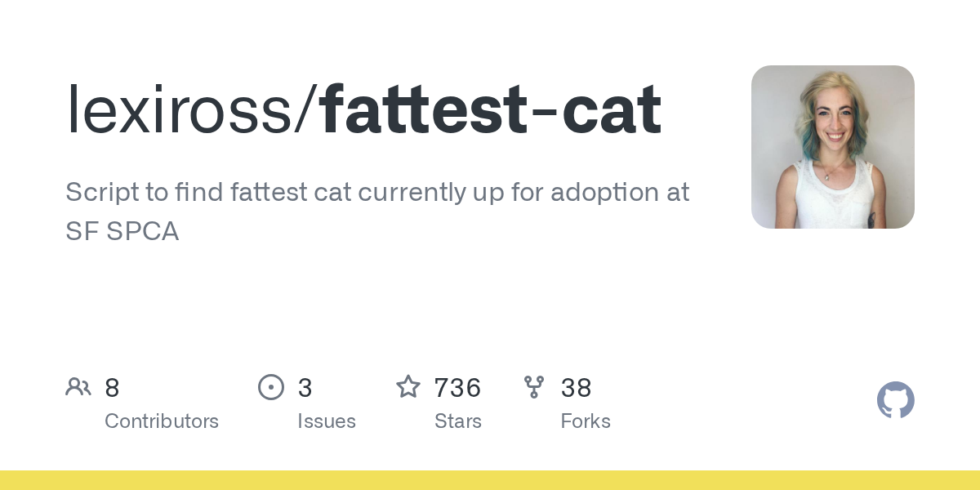Screen dimensions: 980x490
Task: Open the GitHub Octocat logo
Action: tap(895, 400)
